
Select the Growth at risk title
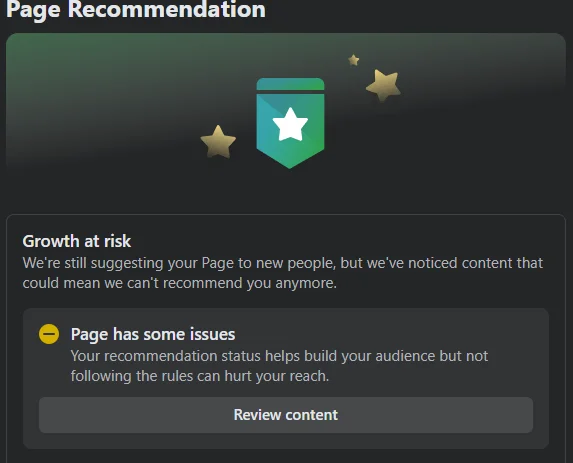[x=77, y=241]
